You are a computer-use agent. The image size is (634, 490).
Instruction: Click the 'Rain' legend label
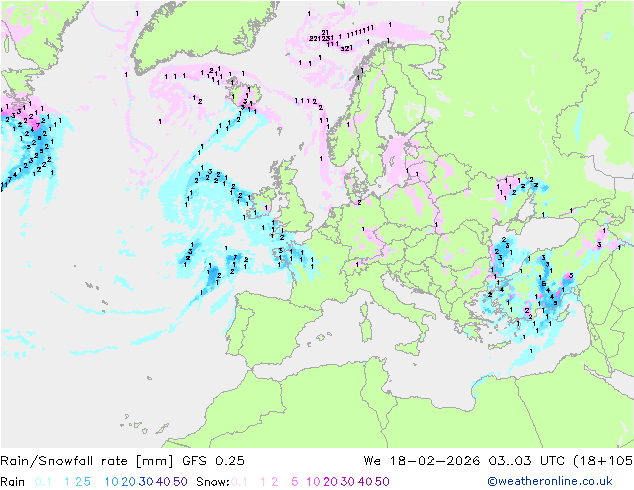coord(13,482)
